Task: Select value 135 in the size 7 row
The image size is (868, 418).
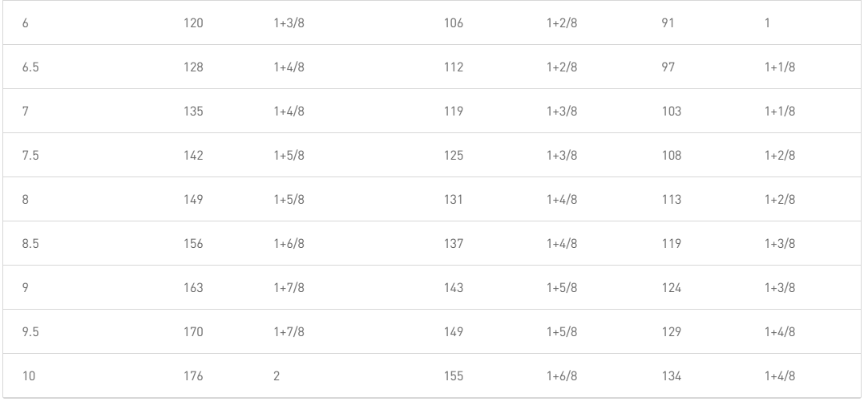Action: [x=193, y=112]
